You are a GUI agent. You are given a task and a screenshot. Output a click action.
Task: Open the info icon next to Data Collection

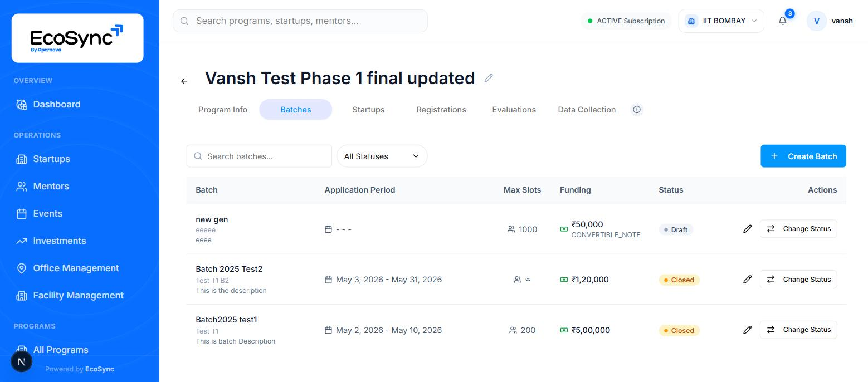pos(637,110)
